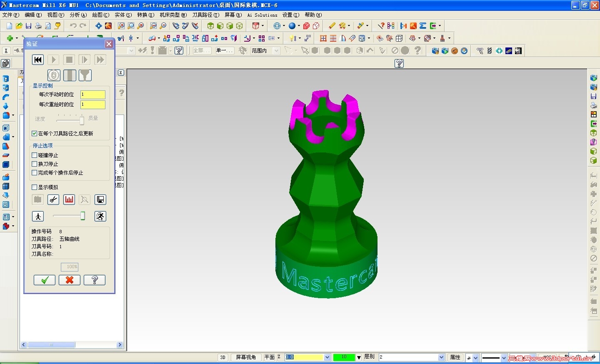The height and width of the screenshot is (364, 600).
Task: Click the restart (rewind) button in verify dialog
Action: click(38, 60)
